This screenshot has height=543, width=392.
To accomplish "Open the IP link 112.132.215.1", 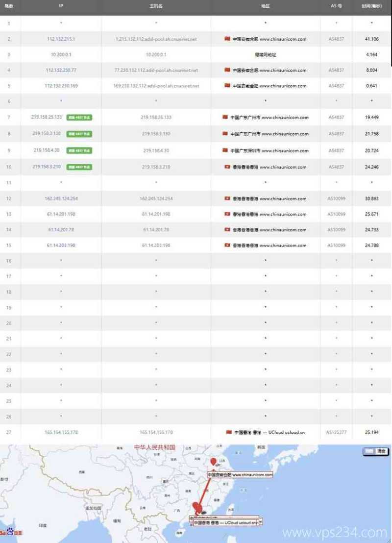I will (x=60, y=39).
